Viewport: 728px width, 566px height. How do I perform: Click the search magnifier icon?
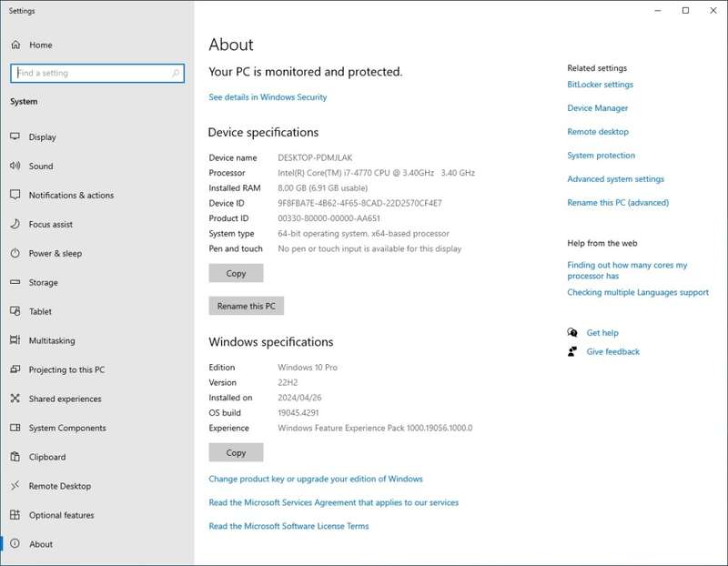pos(176,73)
